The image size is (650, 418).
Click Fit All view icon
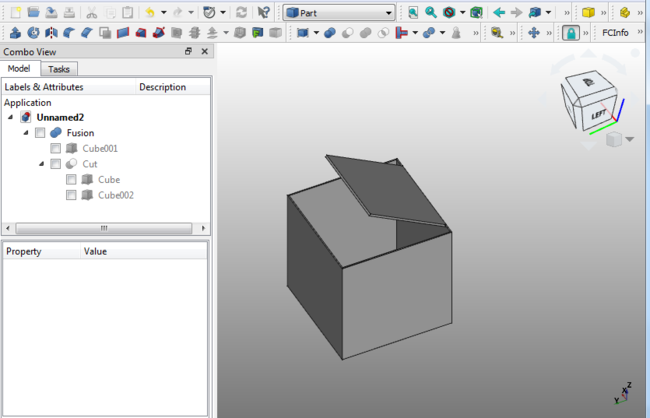pos(413,12)
